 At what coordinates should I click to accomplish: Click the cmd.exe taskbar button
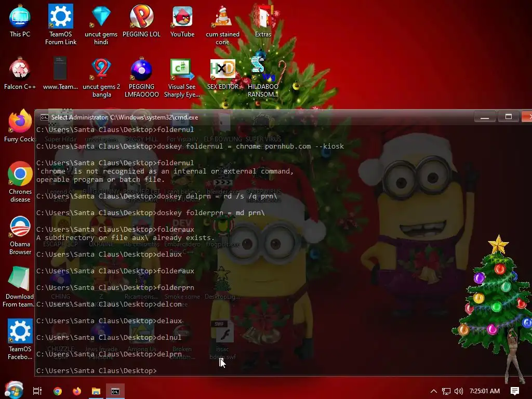point(115,391)
